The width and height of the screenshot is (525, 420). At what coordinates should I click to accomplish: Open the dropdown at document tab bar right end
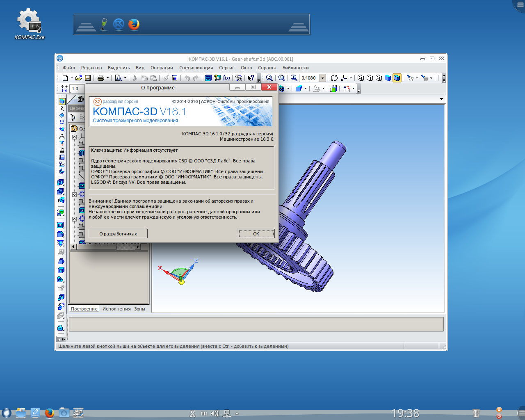click(x=441, y=99)
